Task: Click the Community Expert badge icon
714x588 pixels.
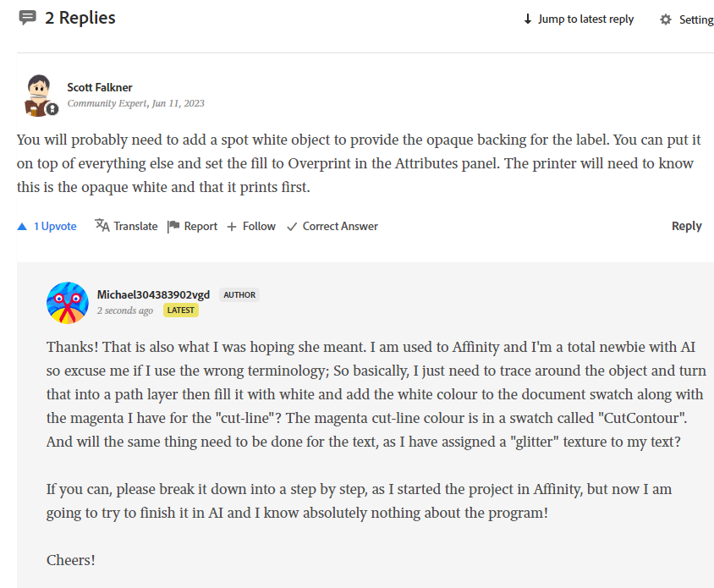Action: pos(52,109)
